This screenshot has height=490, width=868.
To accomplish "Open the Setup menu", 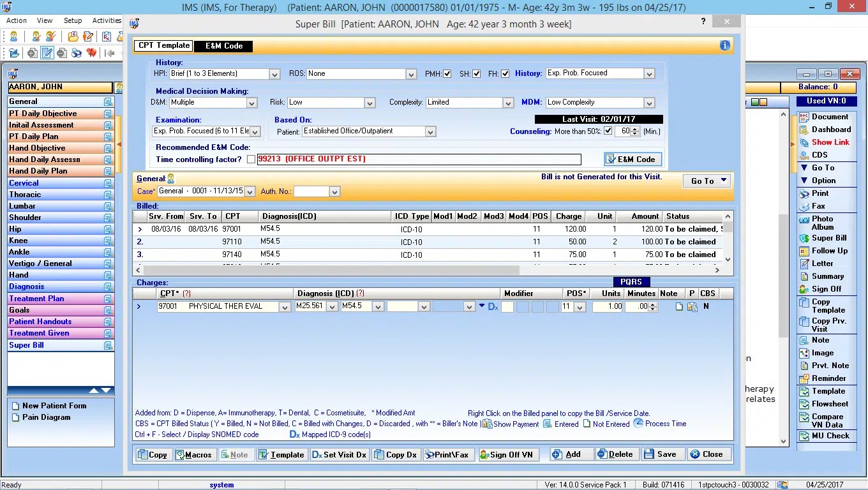I will [x=73, y=20].
